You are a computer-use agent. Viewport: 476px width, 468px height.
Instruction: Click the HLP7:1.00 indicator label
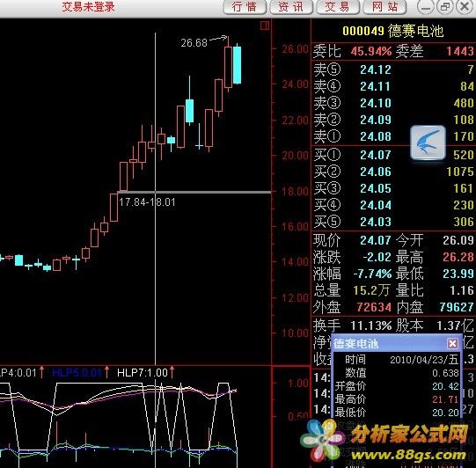pos(143,372)
